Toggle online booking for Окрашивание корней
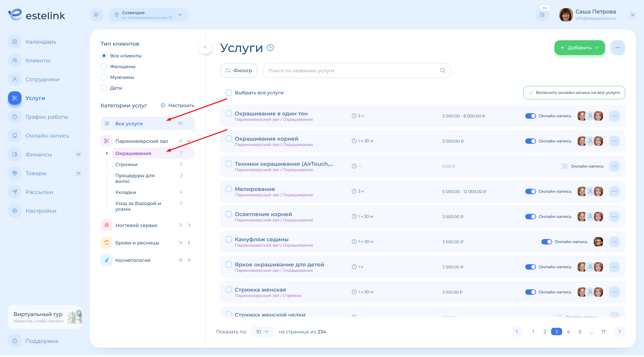The width and height of the screenshot is (644, 357). (530, 141)
